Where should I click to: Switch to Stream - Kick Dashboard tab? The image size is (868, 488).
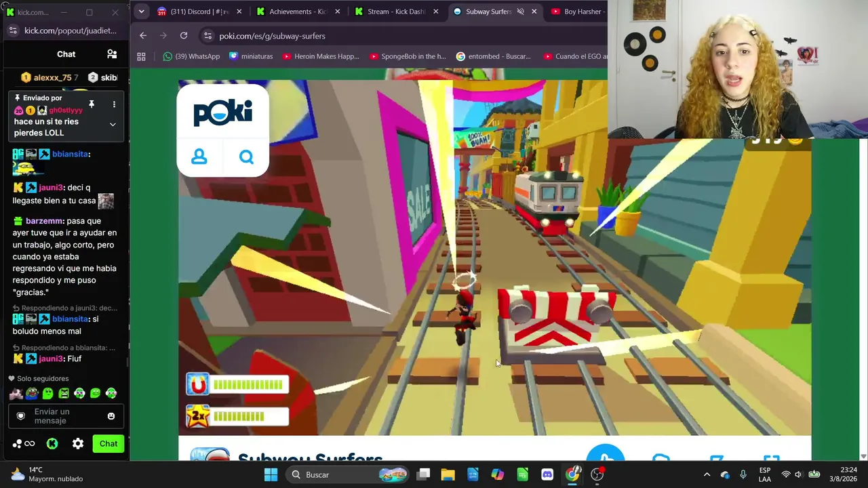(x=397, y=12)
